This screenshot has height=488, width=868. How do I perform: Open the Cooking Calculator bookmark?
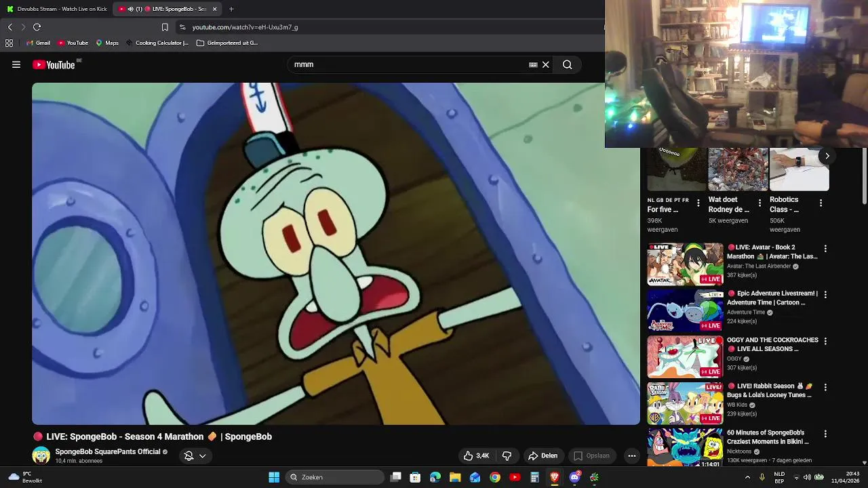click(157, 43)
